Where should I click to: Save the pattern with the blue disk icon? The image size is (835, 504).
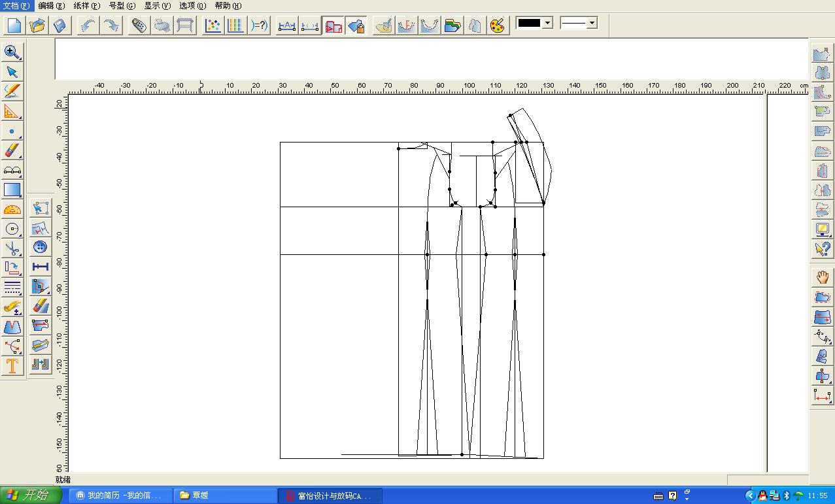coord(60,25)
